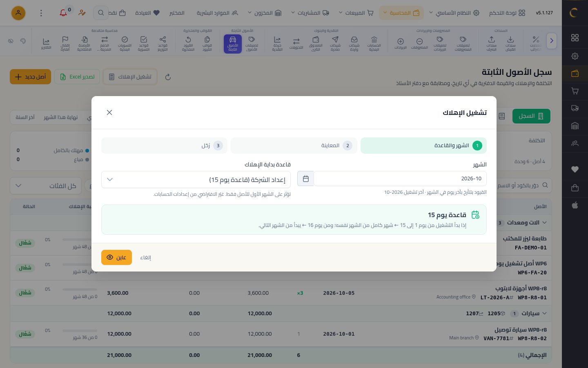Open Transfers (التحويلات) arrows icon
This screenshot has height=368, width=588.
point(296,44)
